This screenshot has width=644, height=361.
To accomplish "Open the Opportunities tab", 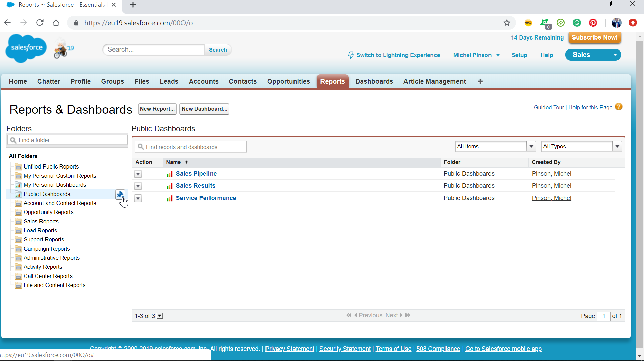I will click(288, 81).
